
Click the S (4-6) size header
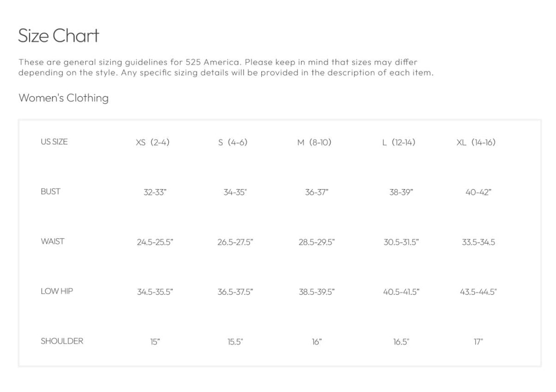(x=233, y=143)
